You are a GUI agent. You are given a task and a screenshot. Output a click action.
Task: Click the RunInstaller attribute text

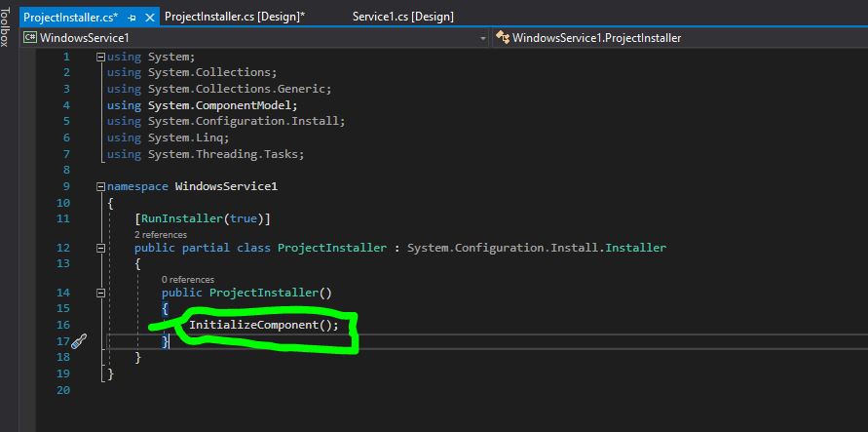(x=181, y=218)
